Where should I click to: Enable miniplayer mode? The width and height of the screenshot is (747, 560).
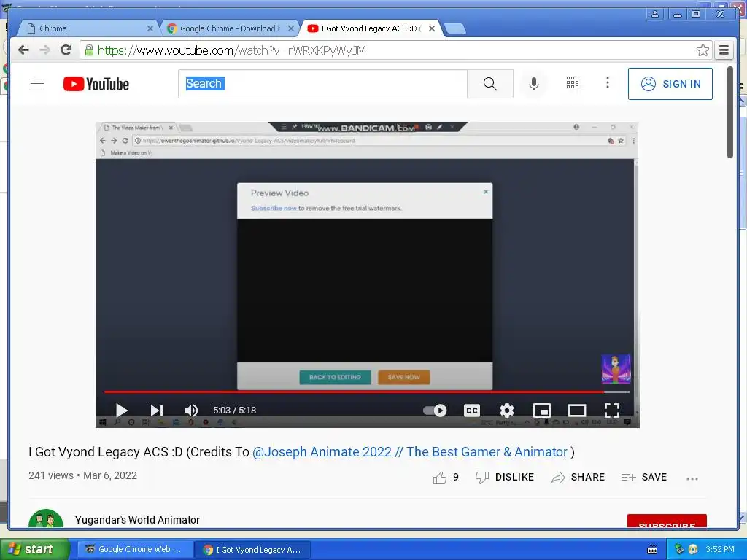pos(542,410)
